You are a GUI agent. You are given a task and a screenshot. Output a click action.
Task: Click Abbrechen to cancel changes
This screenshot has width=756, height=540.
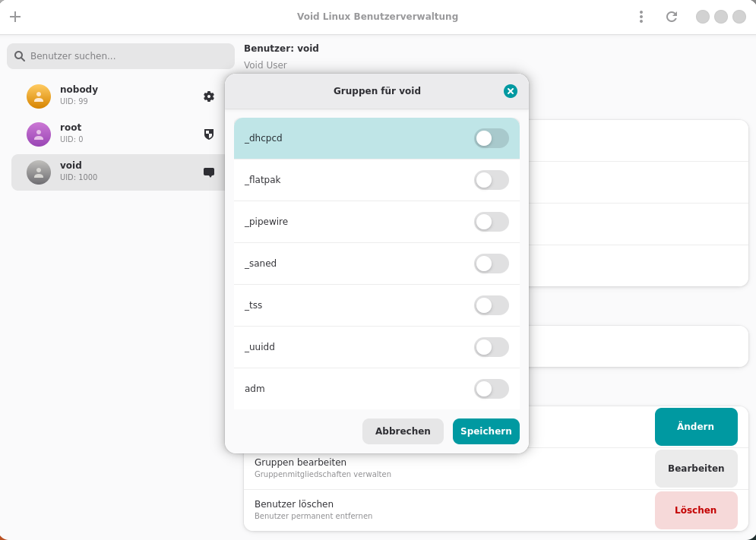[403, 431]
